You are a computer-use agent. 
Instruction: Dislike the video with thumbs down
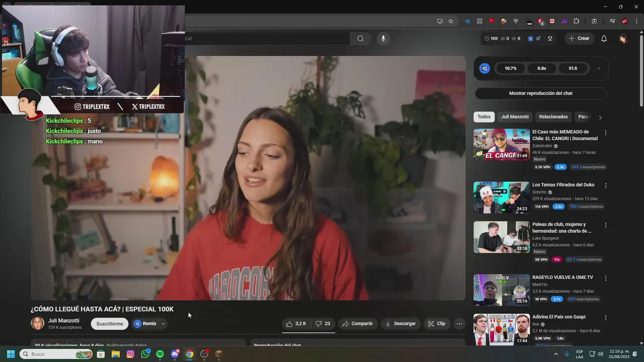323,324
